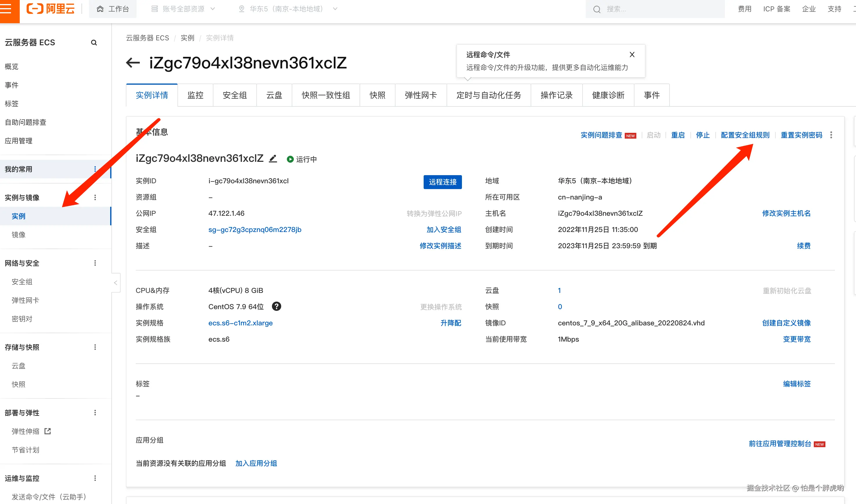Open the 安全组 tab
This screenshot has height=504, width=856.
(235, 95)
